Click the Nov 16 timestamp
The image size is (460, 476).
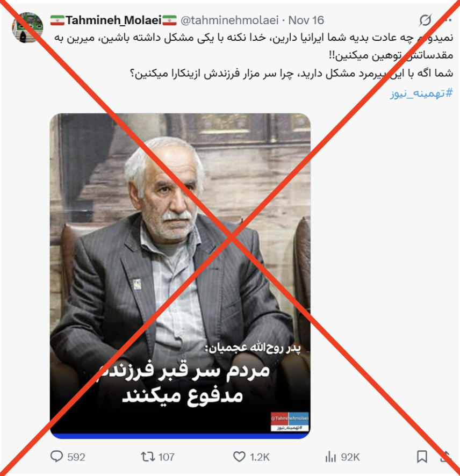point(306,20)
